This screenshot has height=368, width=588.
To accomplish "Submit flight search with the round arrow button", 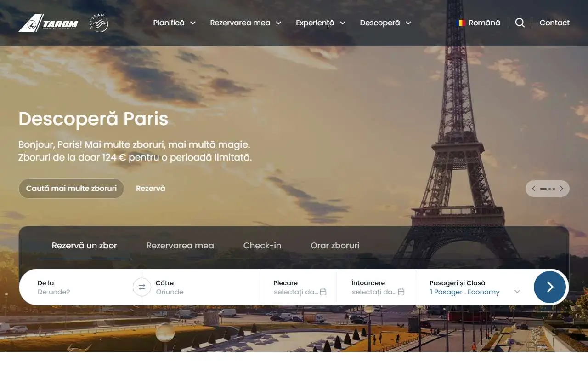I will (550, 287).
